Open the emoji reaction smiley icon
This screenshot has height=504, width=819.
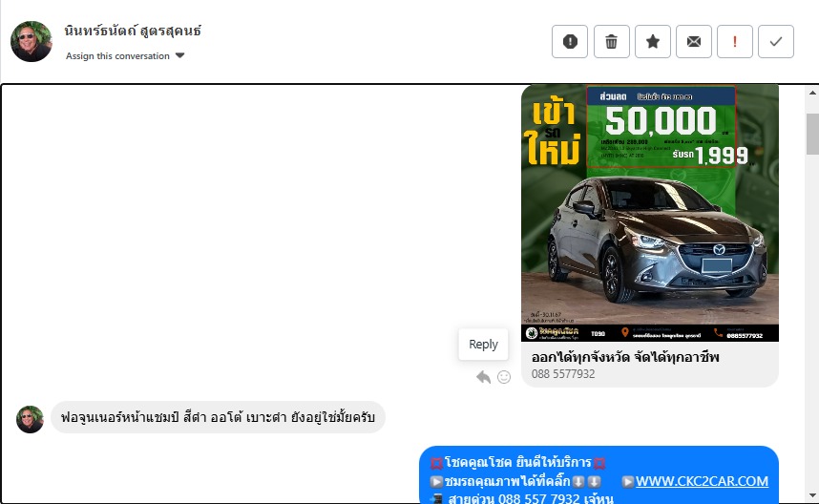[x=504, y=376]
